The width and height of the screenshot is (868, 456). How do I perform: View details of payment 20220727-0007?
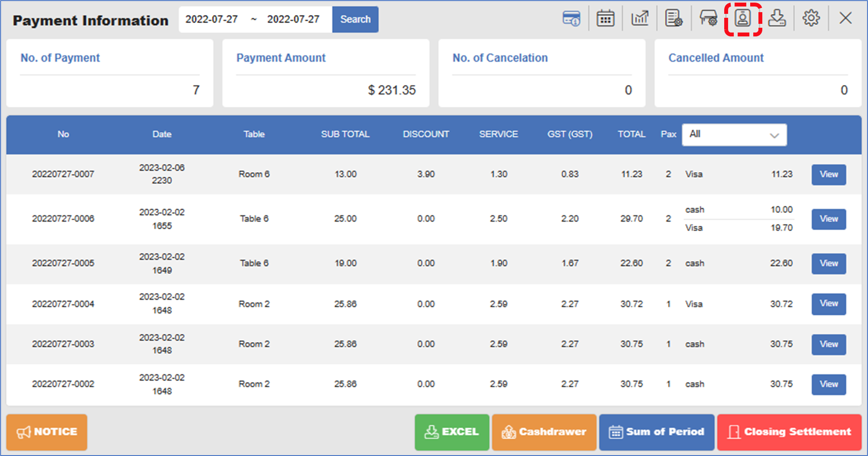828,174
